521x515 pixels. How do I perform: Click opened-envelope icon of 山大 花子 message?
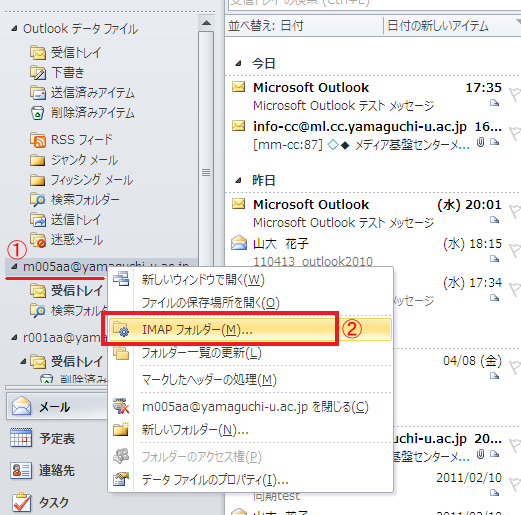[239, 243]
